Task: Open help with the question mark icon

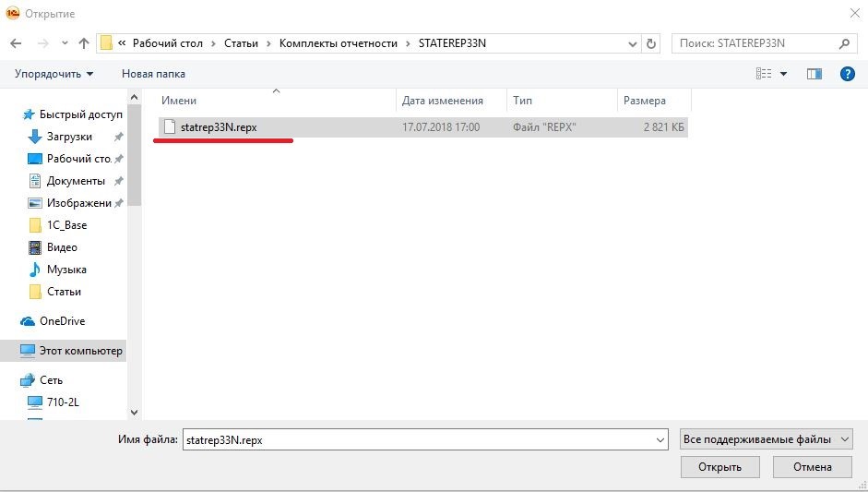Action: [847, 74]
